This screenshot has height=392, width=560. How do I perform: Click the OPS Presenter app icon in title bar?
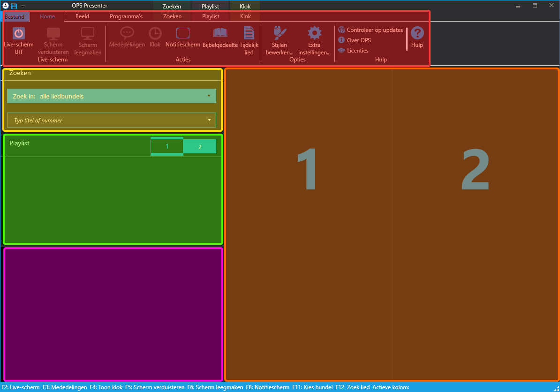5,6
